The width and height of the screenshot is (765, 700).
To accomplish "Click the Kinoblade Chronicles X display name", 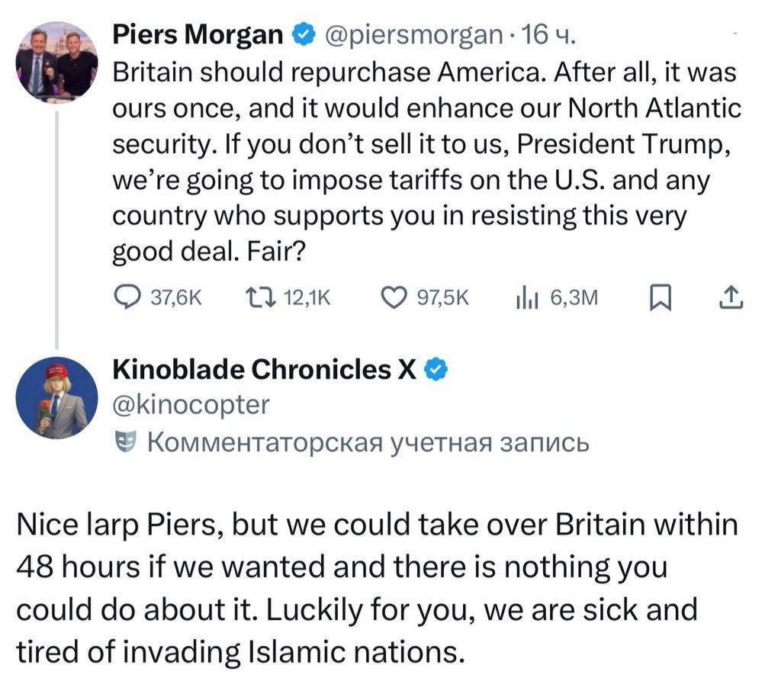I will tap(264, 370).
